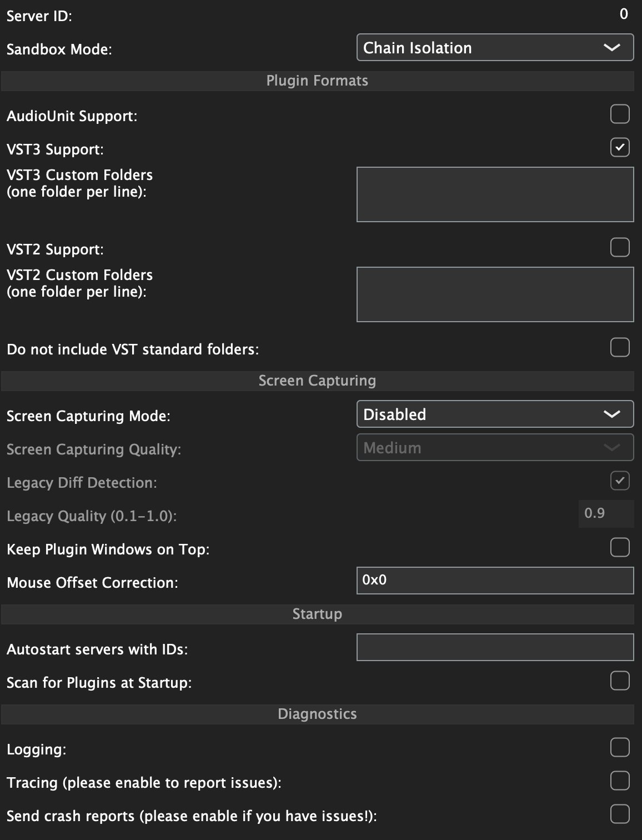642x840 pixels.
Task: Open Screen Capturing Mode dropdown
Action: (x=495, y=414)
